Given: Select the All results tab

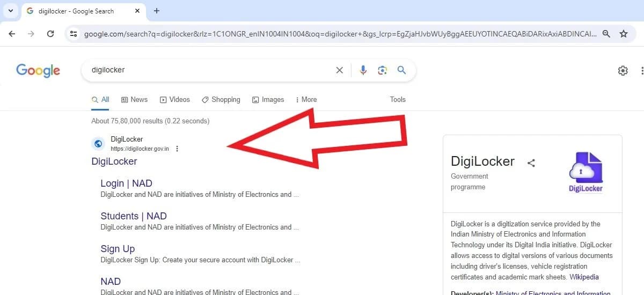Looking at the screenshot, I should pos(100,99).
